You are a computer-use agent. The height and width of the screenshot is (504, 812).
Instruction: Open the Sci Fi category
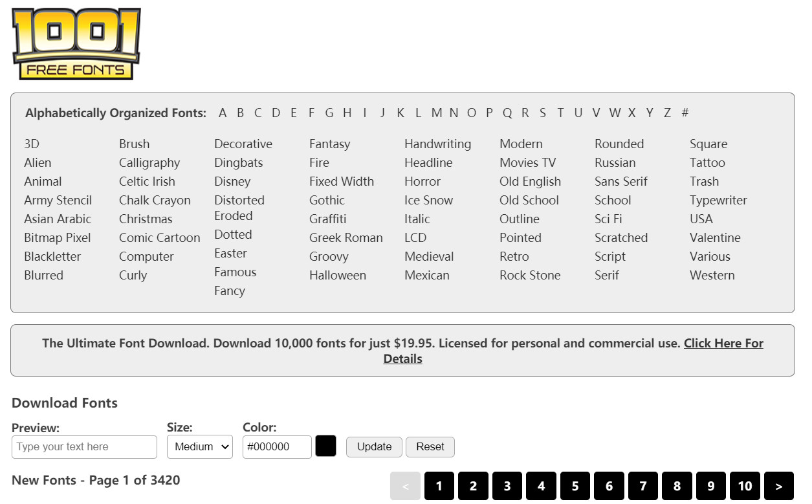(608, 219)
